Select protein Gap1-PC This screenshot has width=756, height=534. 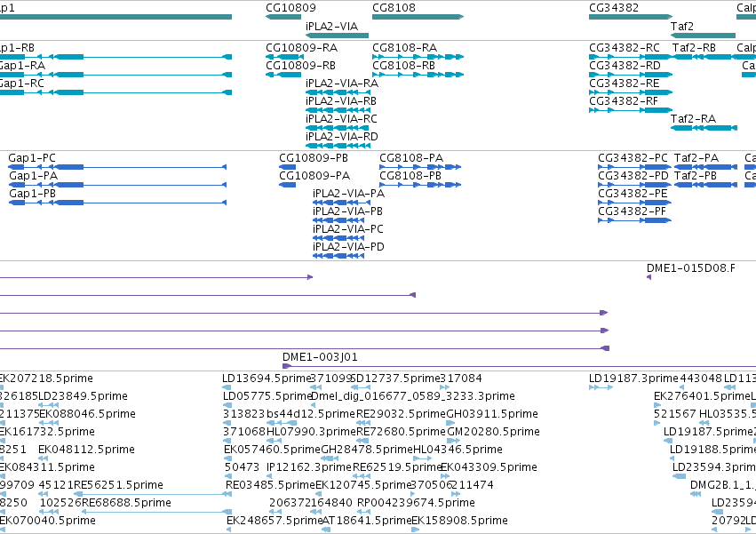[x=32, y=158]
